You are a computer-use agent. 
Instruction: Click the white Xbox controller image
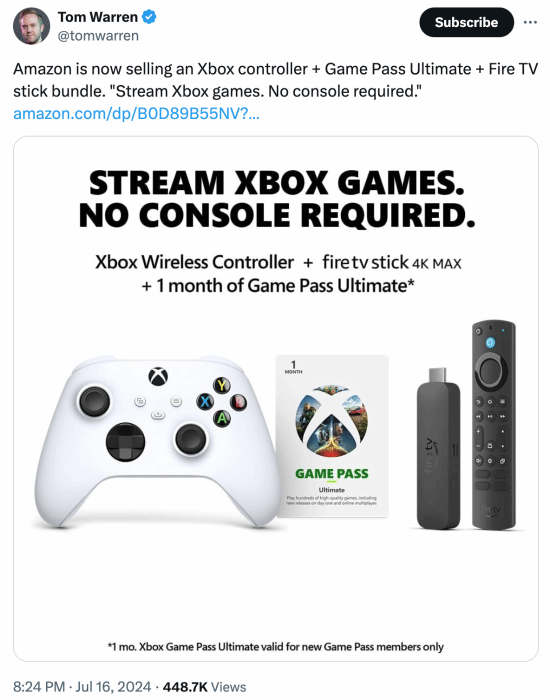pyautogui.click(x=157, y=442)
